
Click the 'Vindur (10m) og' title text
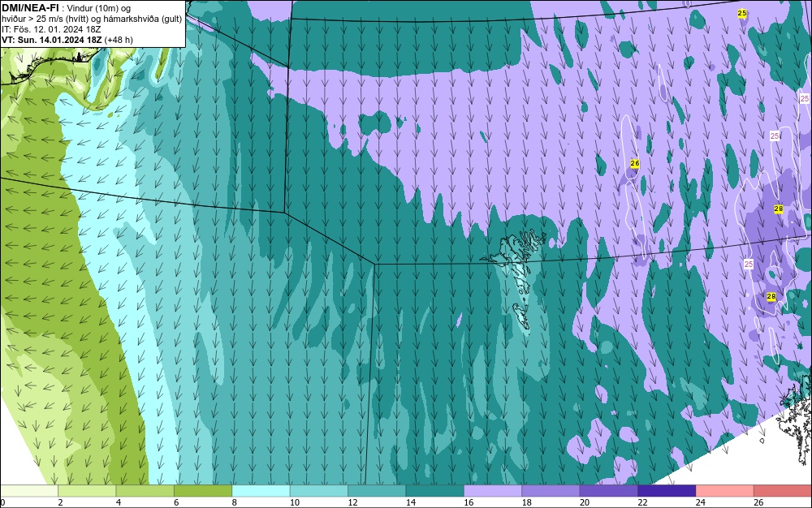[99, 8]
